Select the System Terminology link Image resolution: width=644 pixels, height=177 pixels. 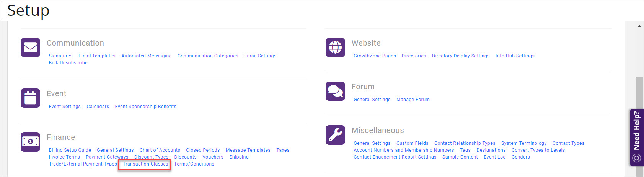point(523,143)
